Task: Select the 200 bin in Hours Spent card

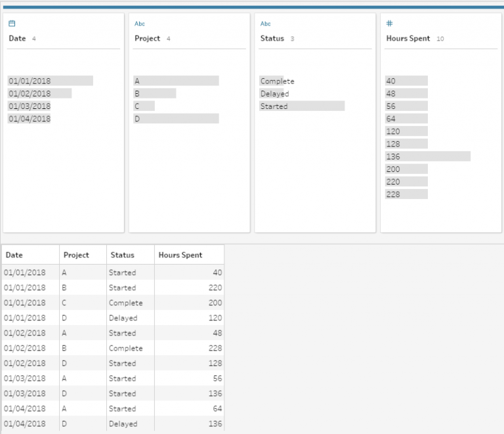Action: point(406,169)
